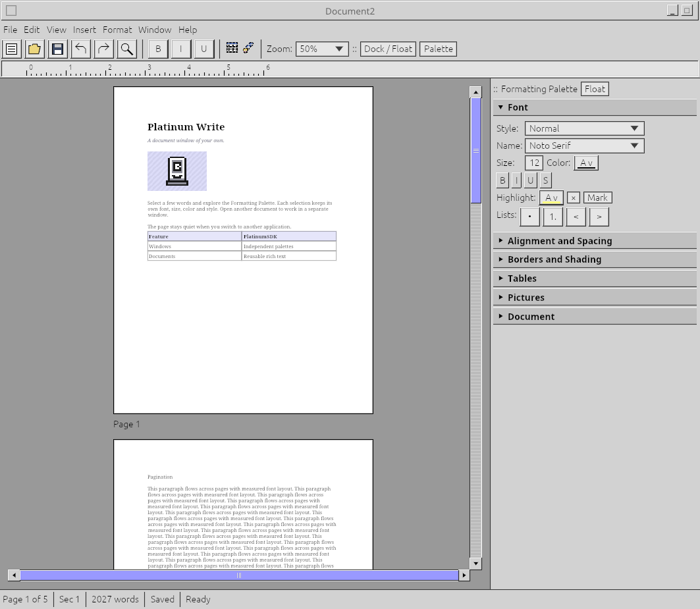Screen dimensions: 700x609
Task: Click the Mac icon picture in page
Action: tap(177, 171)
